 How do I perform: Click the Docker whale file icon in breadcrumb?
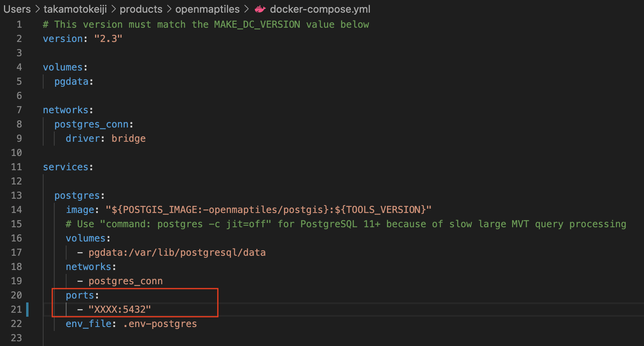tap(260, 9)
